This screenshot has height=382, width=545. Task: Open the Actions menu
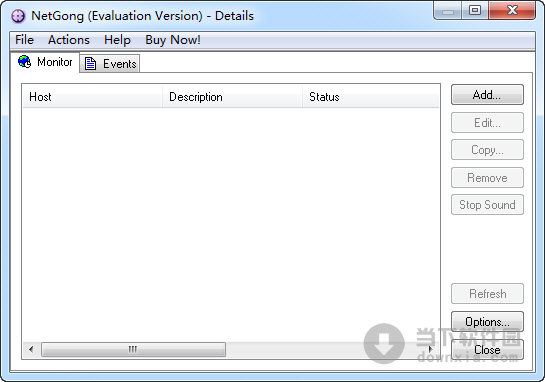[69, 40]
